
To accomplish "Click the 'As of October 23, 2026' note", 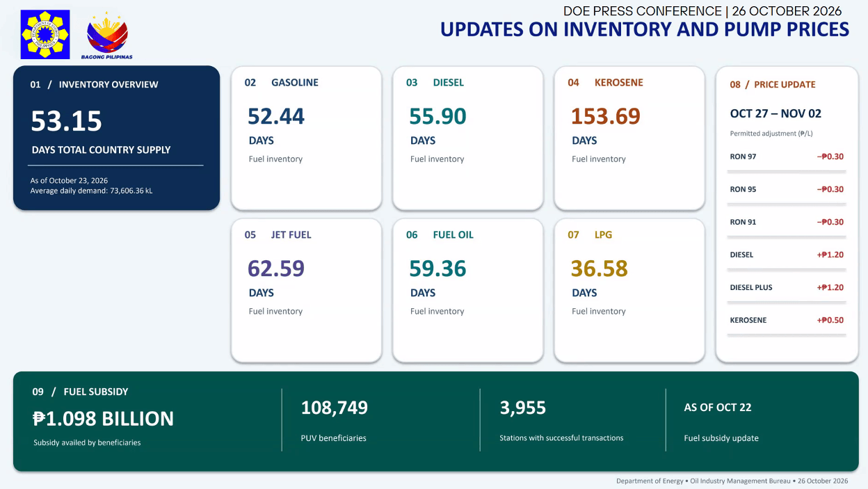I will 69,180.
